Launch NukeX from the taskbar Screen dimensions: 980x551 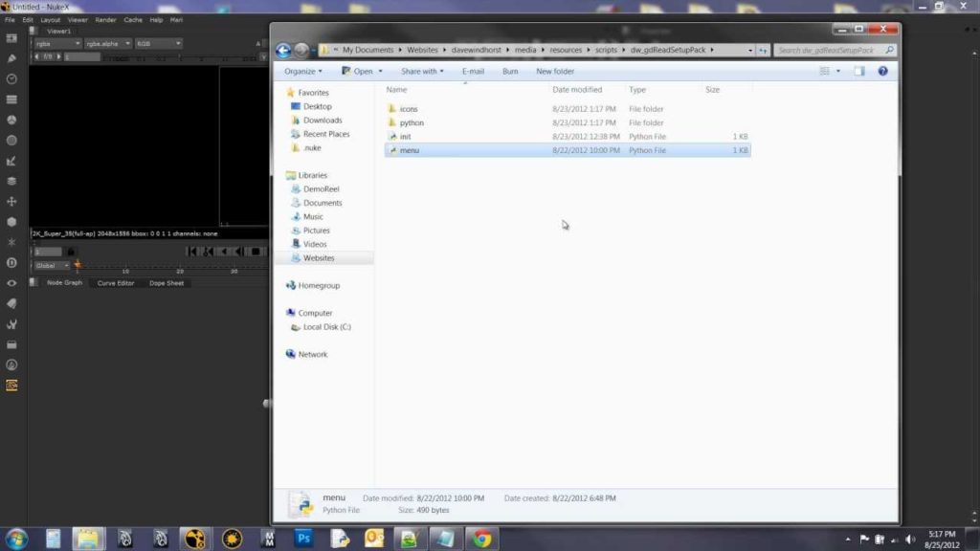pyautogui.click(x=194, y=539)
